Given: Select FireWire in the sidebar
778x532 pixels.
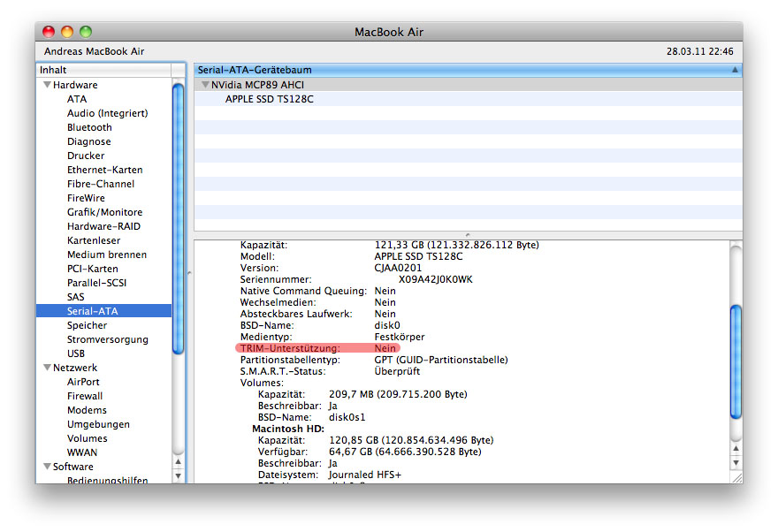Looking at the screenshot, I should tap(86, 198).
